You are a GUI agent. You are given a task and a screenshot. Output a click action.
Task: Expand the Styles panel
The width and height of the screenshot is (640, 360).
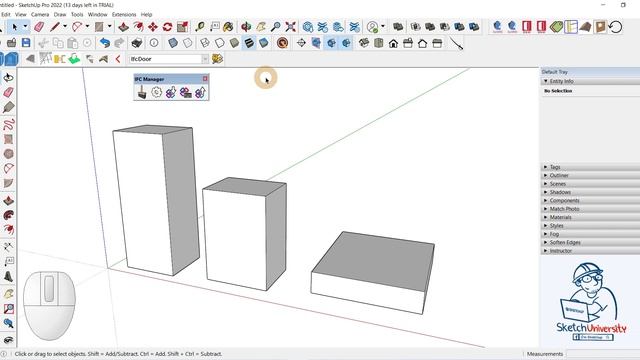click(x=590, y=226)
